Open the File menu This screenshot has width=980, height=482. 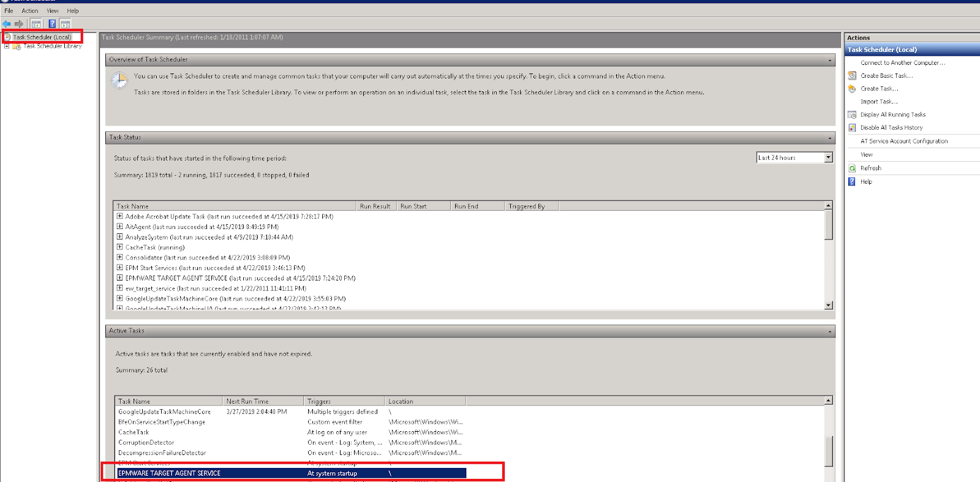(x=9, y=11)
